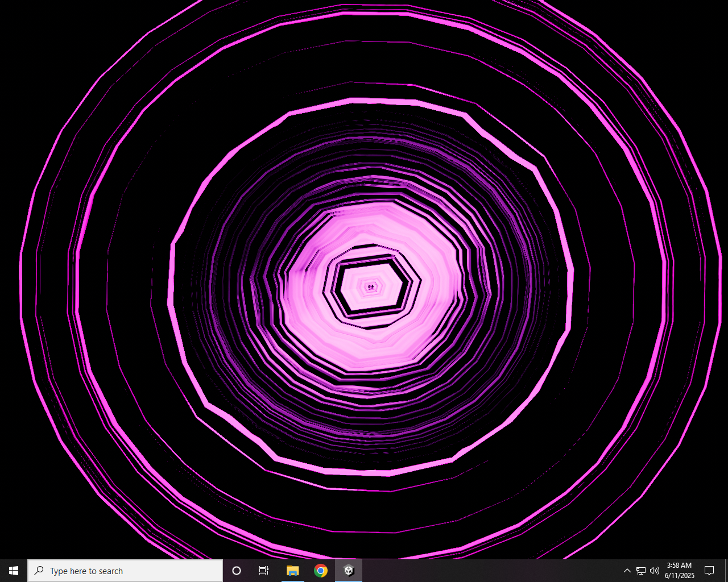Image resolution: width=728 pixels, height=582 pixels.
Task: Open Cortana from the taskbar
Action: (237, 571)
